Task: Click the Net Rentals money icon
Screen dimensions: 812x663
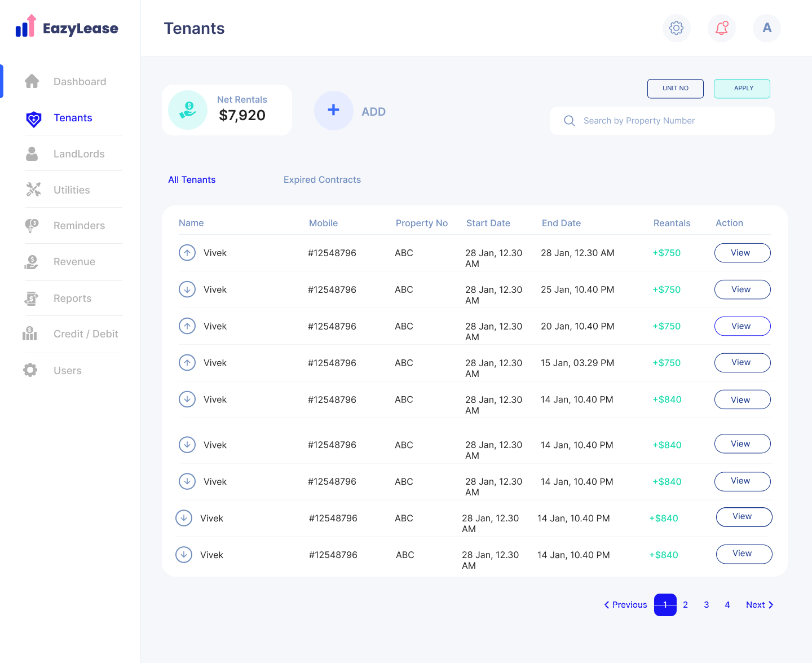Action: [x=188, y=110]
